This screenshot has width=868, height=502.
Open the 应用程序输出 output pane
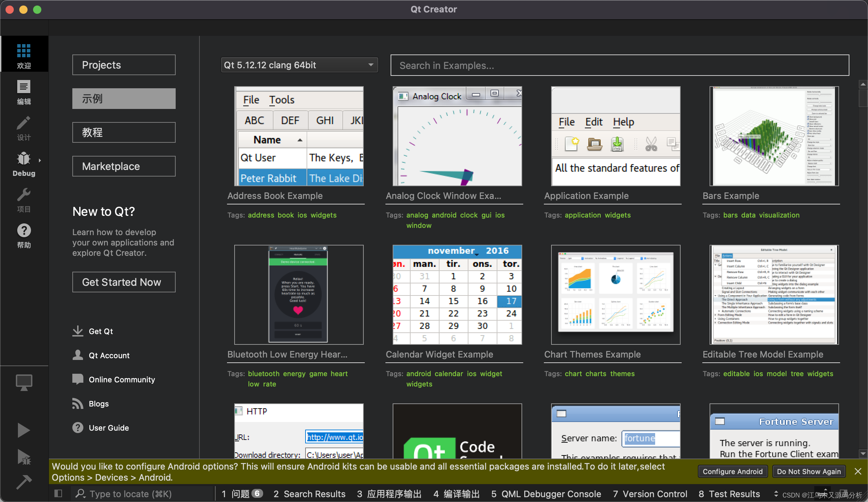(x=389, y=494)
